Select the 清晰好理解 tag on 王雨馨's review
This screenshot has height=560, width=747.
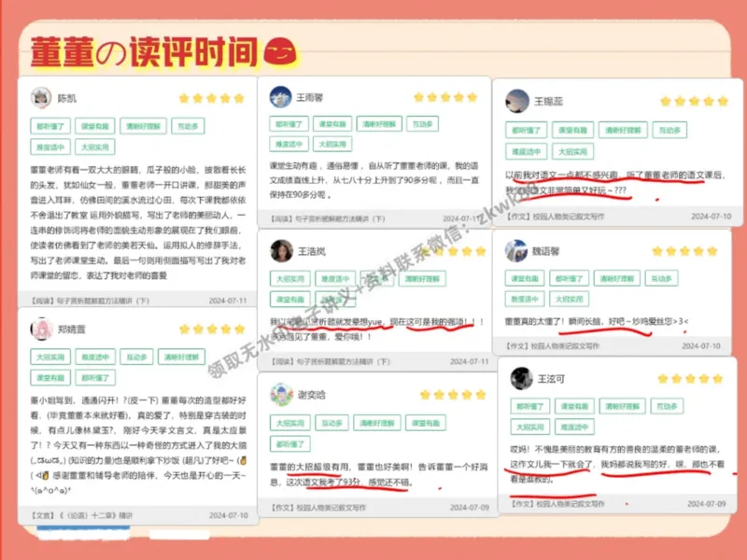pyautogui.click(x=379, y=124)
